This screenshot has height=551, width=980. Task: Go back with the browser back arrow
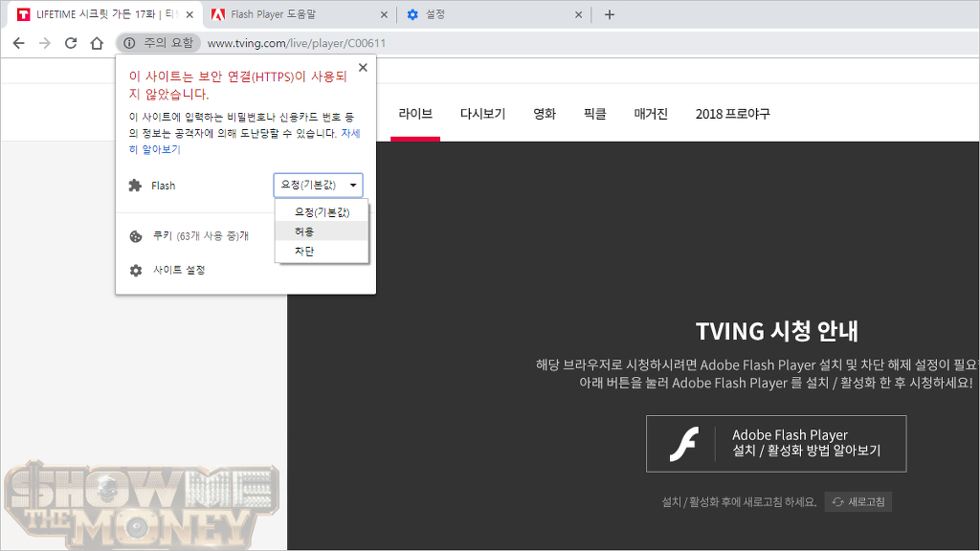pyautogui.click(x=19, y=43)
